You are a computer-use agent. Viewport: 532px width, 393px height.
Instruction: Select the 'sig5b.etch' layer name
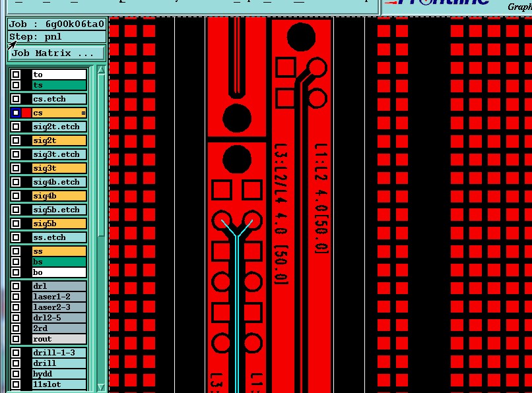[x=59, y=210]
